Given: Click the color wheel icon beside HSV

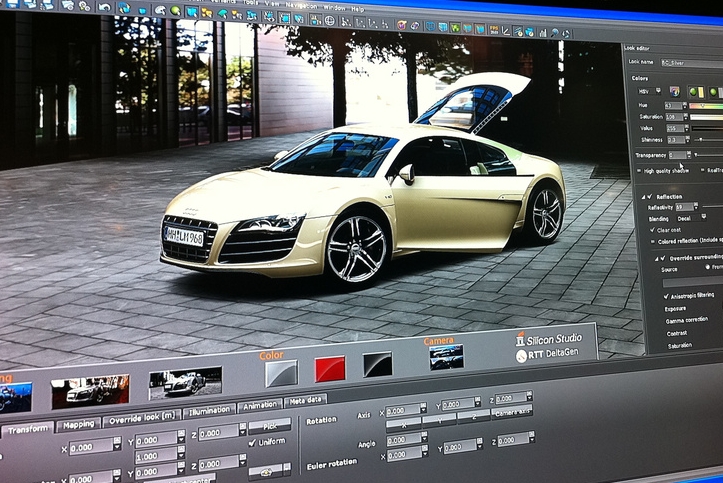Looking at the screenshot, I should 674,91.
